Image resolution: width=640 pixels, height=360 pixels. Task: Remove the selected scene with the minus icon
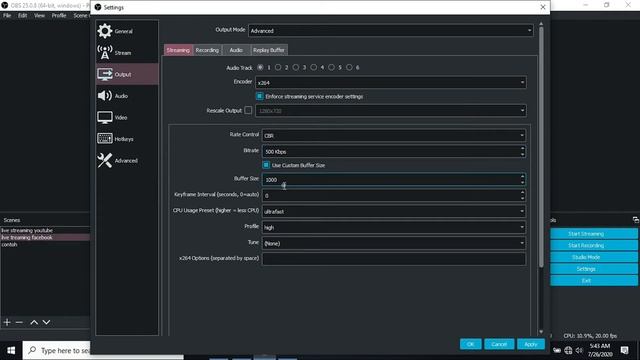19,322
